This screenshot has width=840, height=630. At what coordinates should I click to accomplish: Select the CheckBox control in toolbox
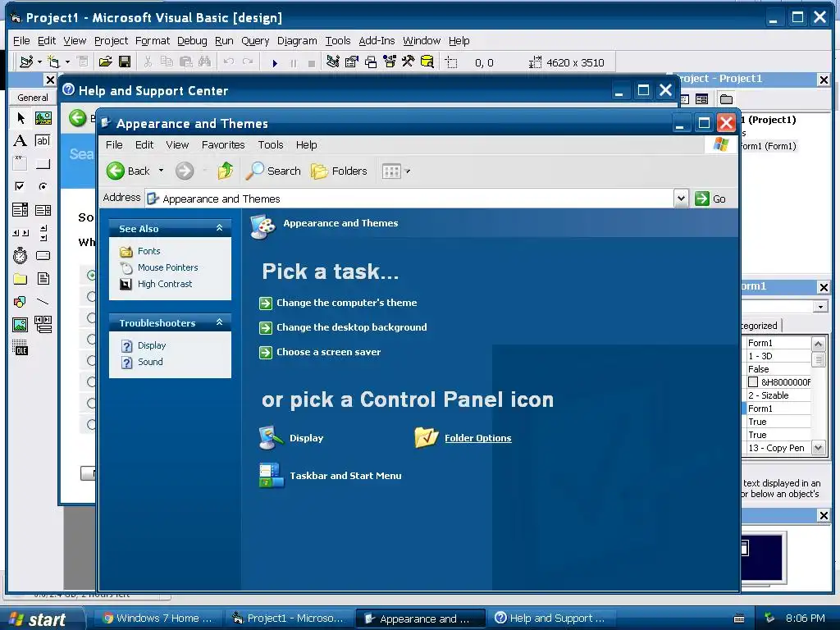pos(21,186)
